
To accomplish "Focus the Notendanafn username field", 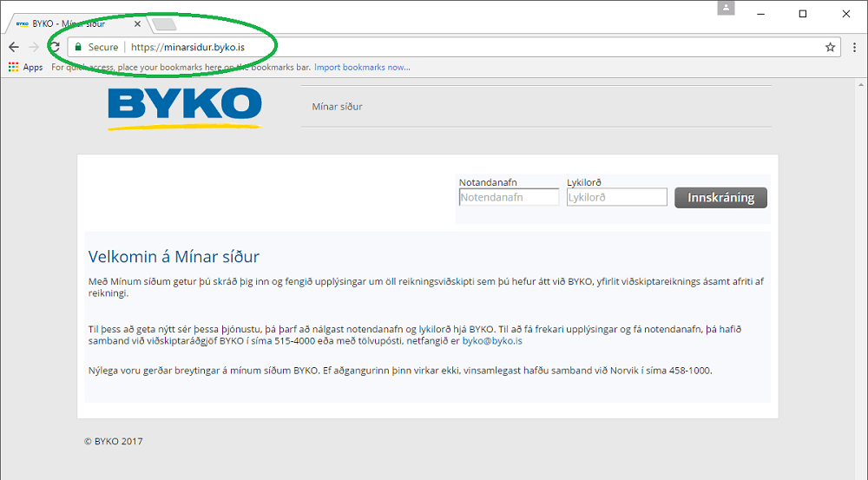I will 509,197.
